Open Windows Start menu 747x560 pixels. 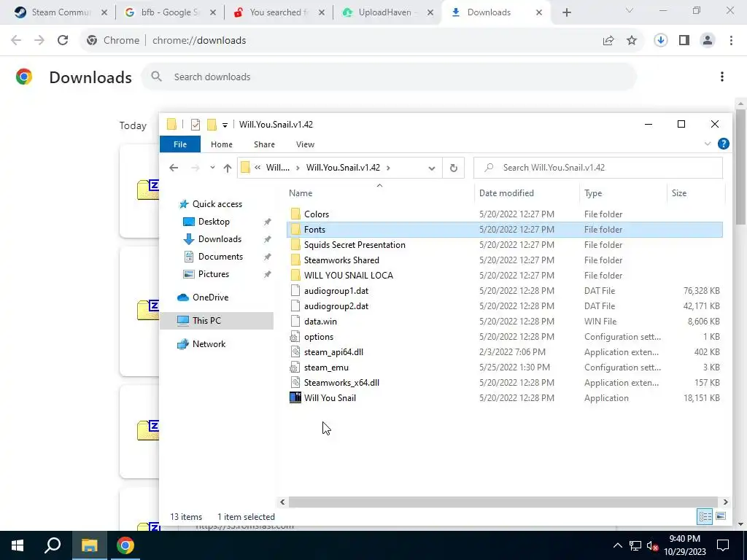pos(18,545)
